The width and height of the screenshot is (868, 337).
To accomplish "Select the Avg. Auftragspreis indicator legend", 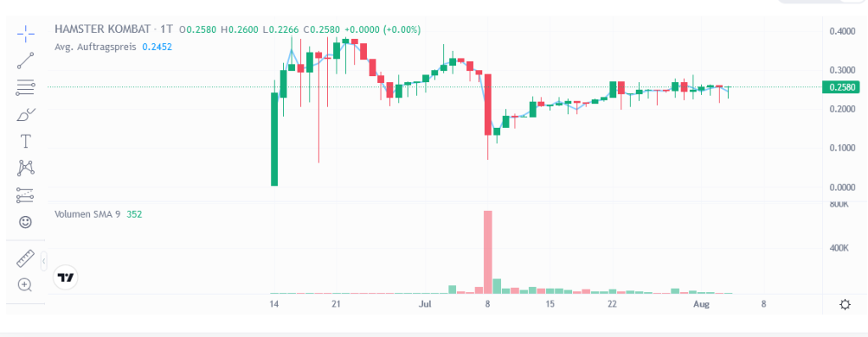I will point(113,47).
